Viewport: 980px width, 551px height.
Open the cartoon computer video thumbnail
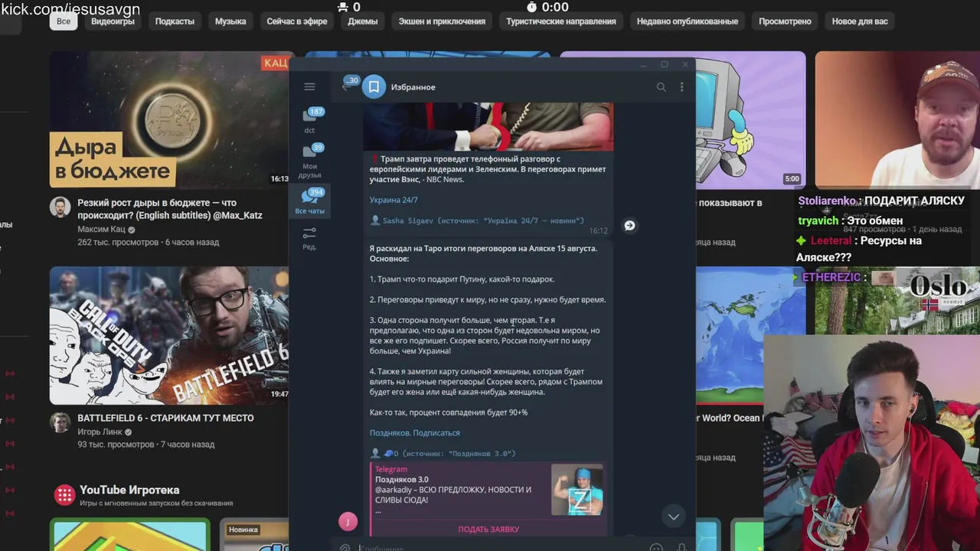(x=750, y=119)
